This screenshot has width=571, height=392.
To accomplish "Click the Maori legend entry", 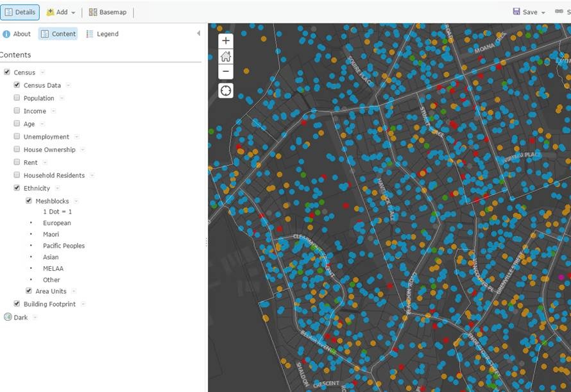I will pos(51,234).
